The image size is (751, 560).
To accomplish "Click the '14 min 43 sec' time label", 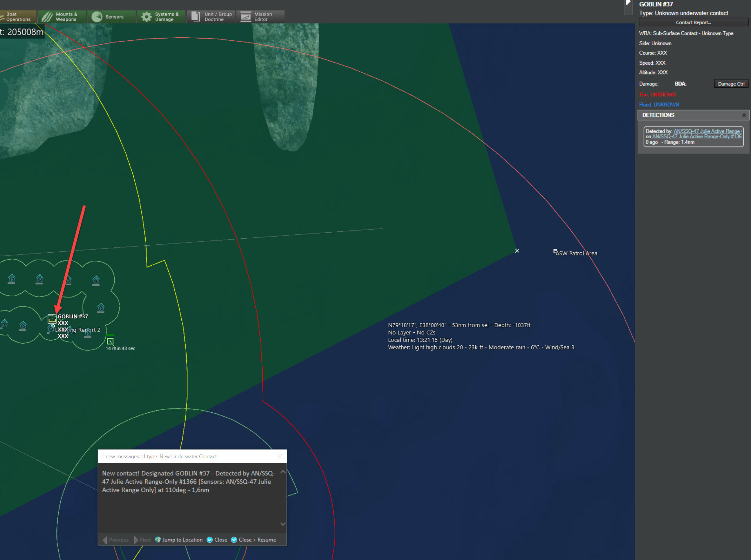I will (120, 349).
